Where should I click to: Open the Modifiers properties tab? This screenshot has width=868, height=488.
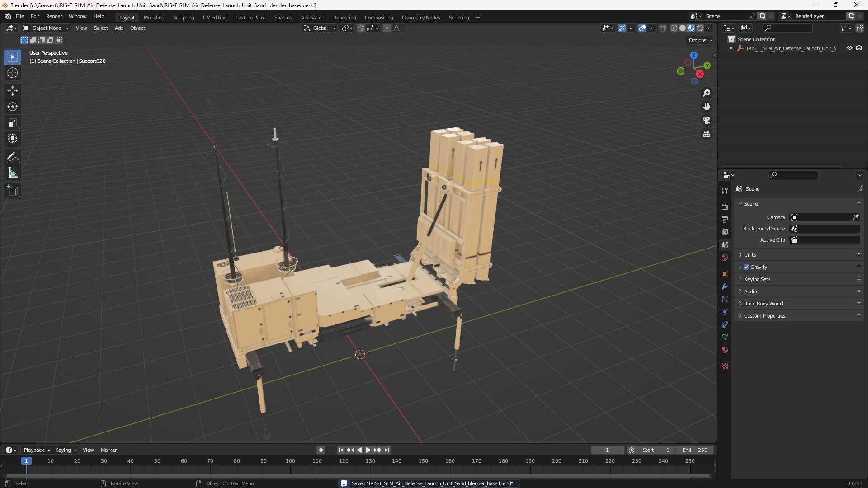(725, 286)
